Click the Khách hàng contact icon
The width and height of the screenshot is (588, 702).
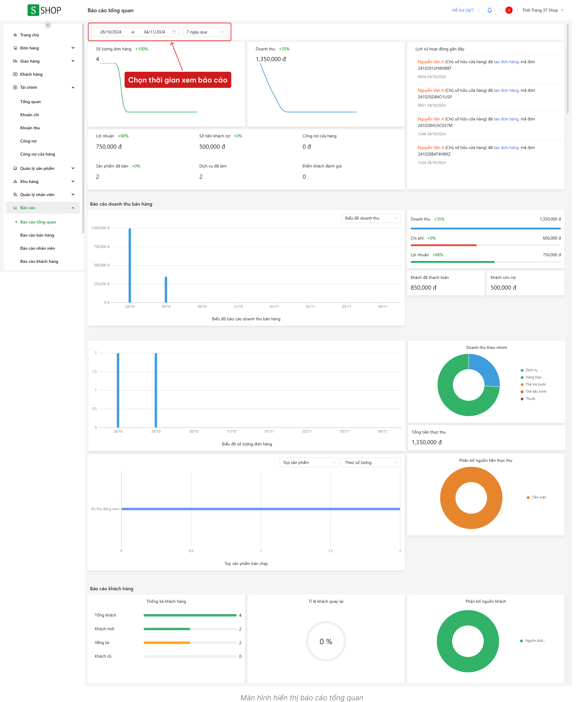(x=15, y=74)
